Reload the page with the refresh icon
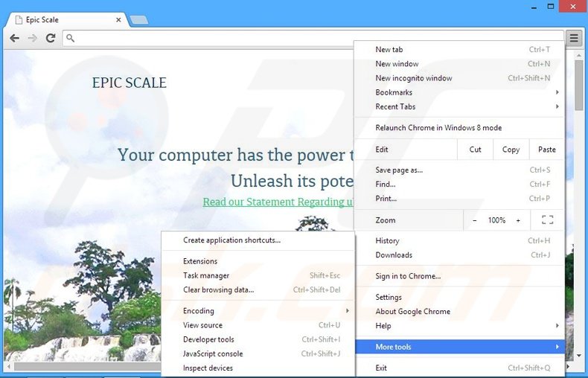Screen dimensions: 588x378 pyautogui.click(x=51, y=37)
